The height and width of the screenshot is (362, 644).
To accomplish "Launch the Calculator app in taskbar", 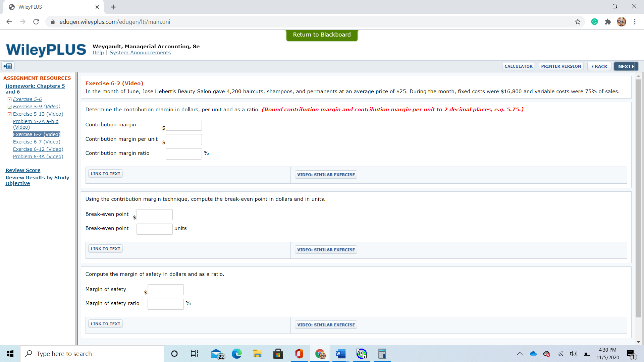I will click(382, 354).
